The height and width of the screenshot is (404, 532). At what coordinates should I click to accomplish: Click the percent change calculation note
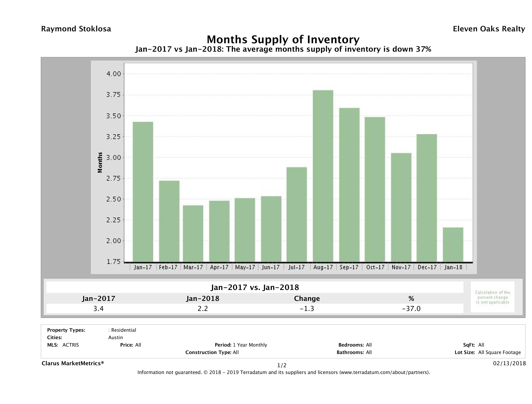point(493,297)
